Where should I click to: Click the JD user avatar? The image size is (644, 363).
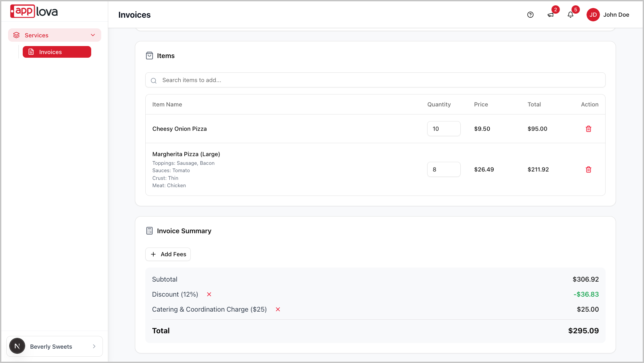click(593, 15)
